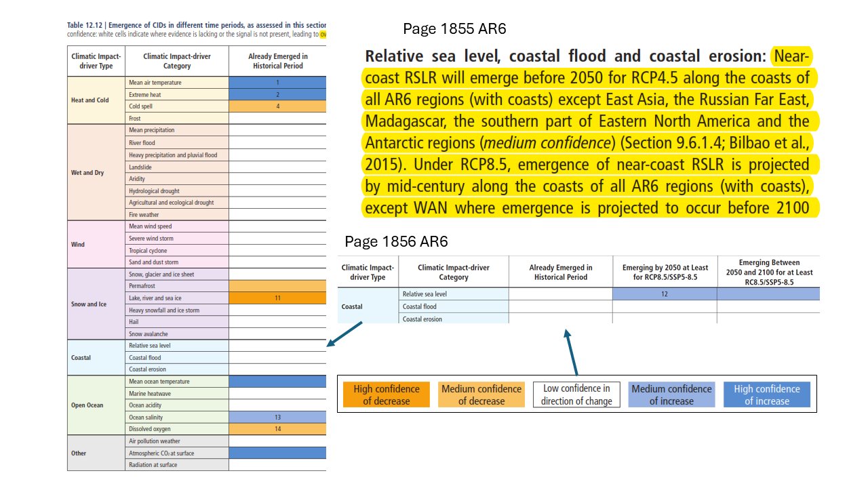Click the "Page 1856 AR6" label
This screenshot has width=868, height=488.
click(396, 242)
